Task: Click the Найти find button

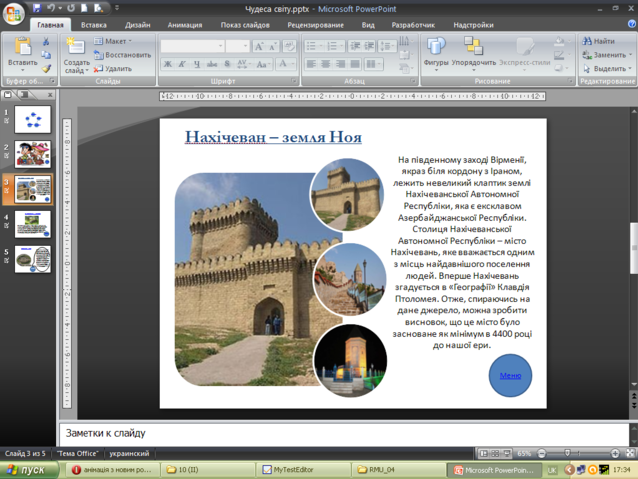Action: [598, 41]
